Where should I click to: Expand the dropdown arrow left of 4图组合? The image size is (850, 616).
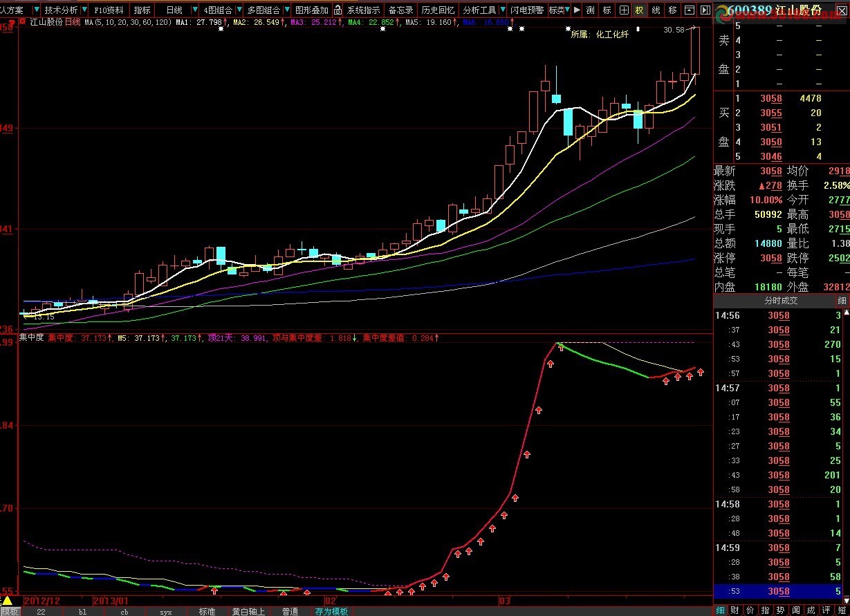[194, 10]
